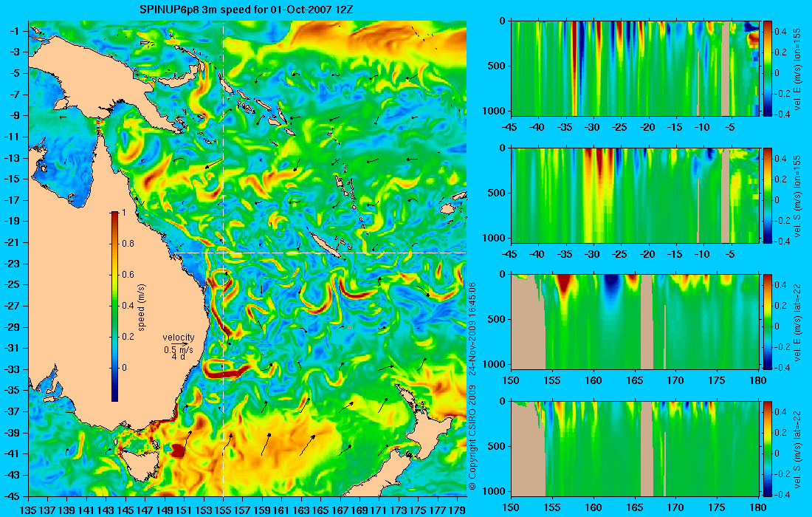Click the Copyright CSIRO 2009 text
The image size is (812, 517).
(x=472, y=437)
